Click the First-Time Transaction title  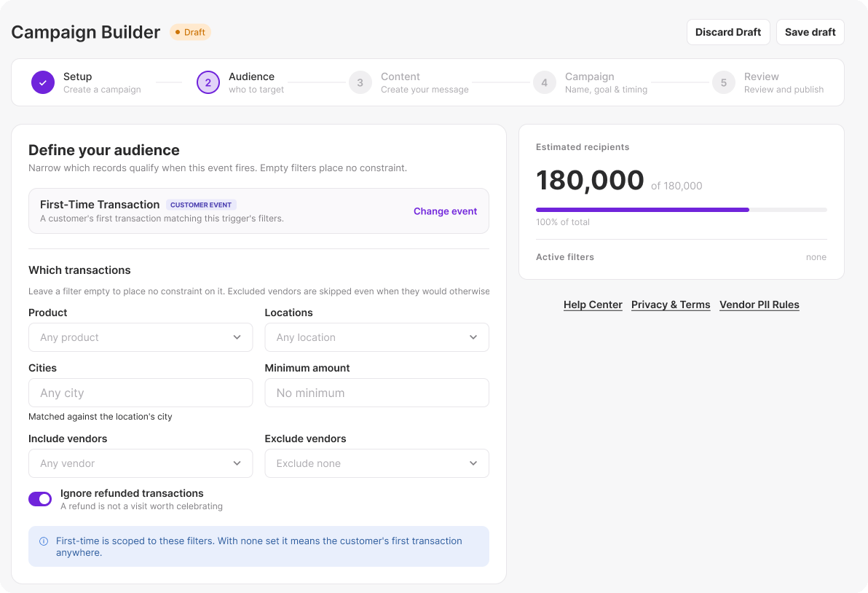pyautogui.click(x=100, y=204)
